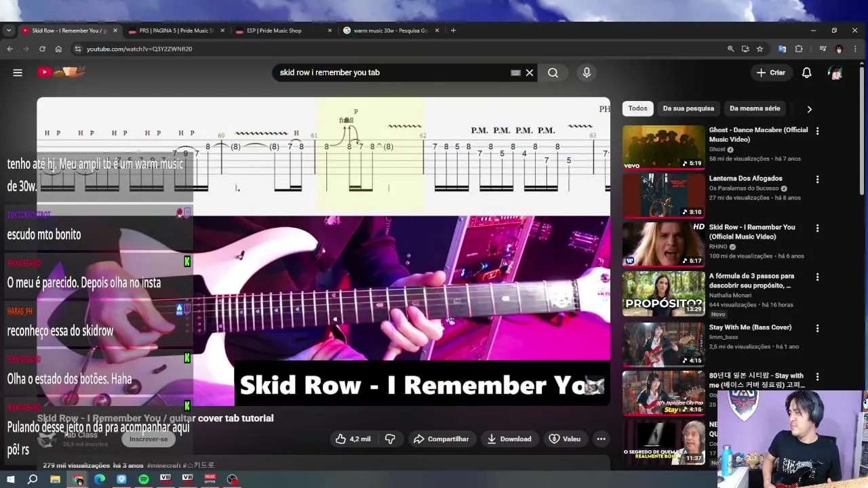Open Windows taskbar search
This screenshot has width=868, height=488.
(33, 479)
